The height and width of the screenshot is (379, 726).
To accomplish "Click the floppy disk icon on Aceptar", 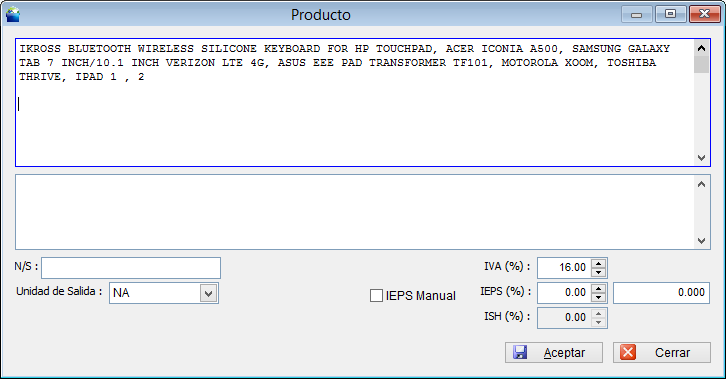I will [x=520, y=353].
